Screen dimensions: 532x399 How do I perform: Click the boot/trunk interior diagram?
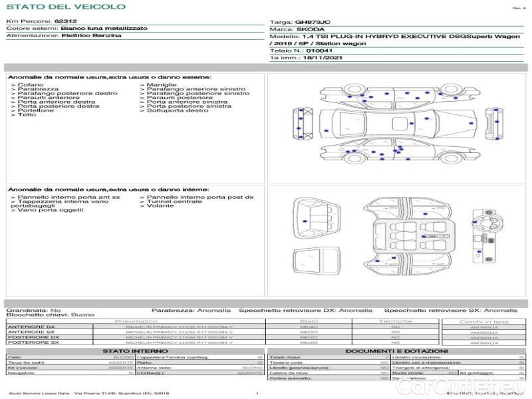[x=317, y=219]
